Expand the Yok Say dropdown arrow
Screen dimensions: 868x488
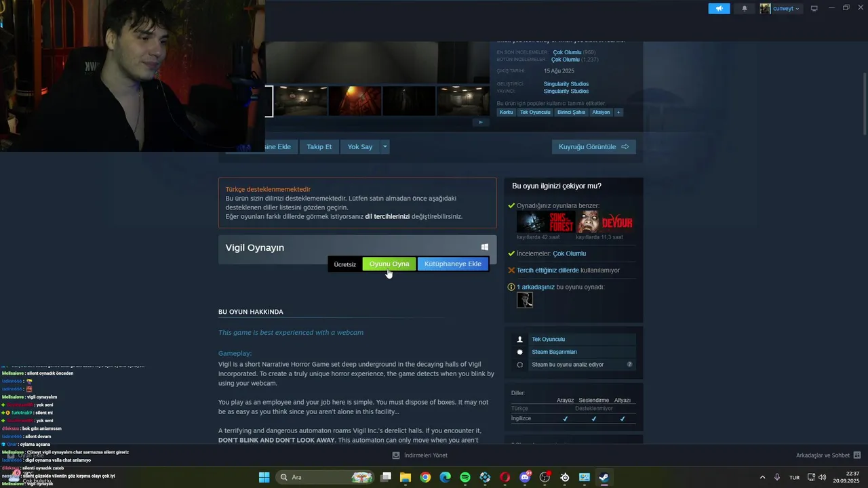[x=385, y=146]
